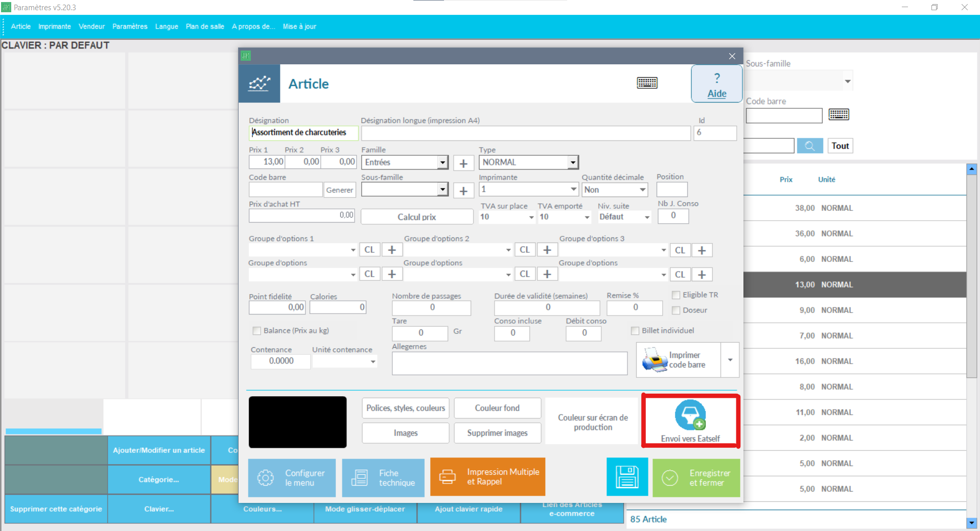The width and height of the screenshot is (980, 531).
Task: Click the Prix 1 field showing 13,00
Action: (267, 162)
